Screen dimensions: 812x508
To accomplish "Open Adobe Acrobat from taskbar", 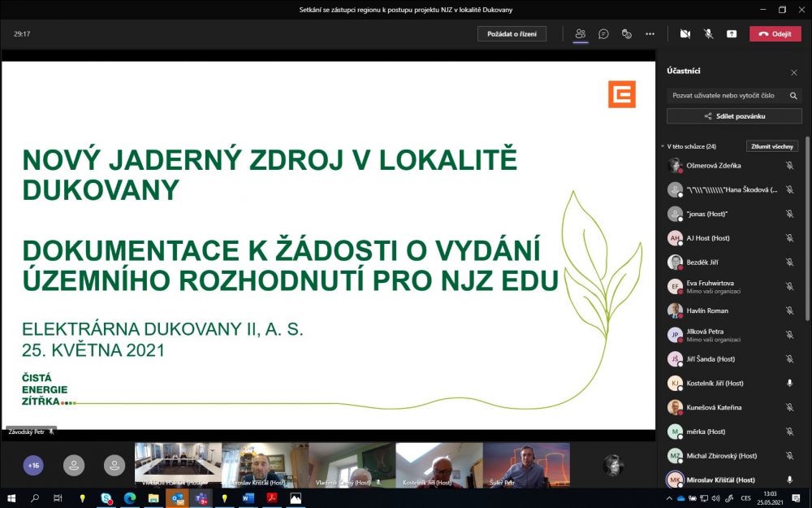I will click(271, 498).
